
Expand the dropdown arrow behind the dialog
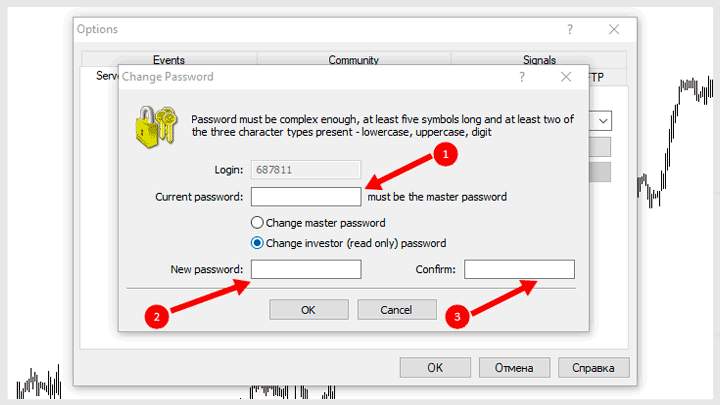[x=603, y=121]
